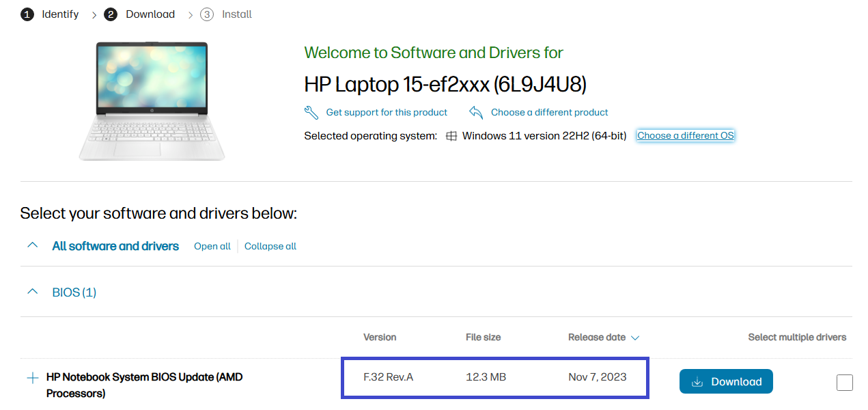868x410 pixels.
Task: Collapse the All software and drivers section
Action: coord(33,245)
